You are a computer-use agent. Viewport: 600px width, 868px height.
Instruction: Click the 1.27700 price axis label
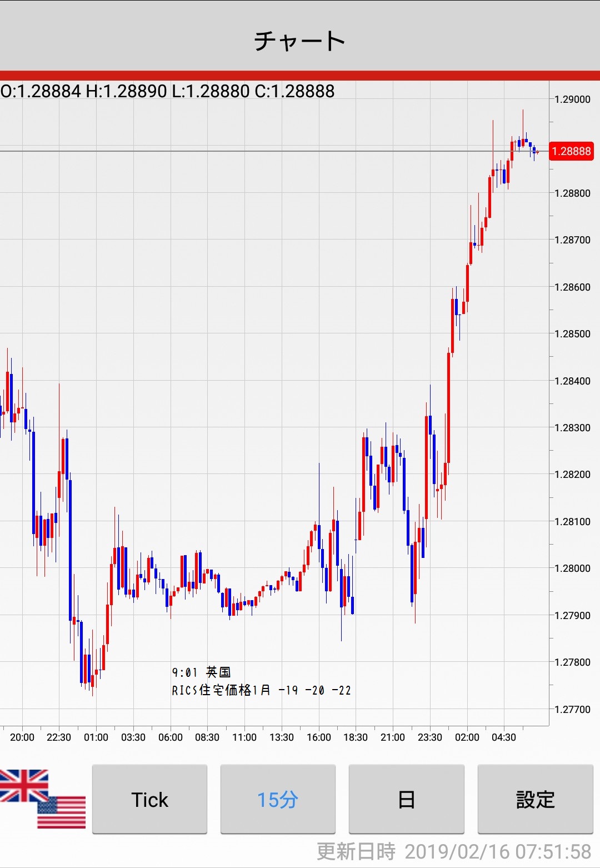click(572, 709)
